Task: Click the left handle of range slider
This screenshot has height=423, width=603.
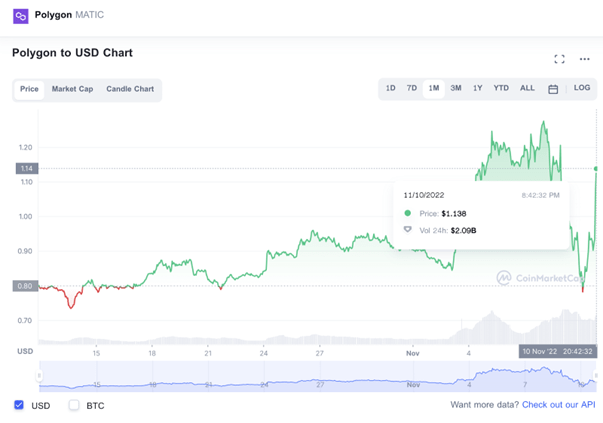Action: click(39, 375)
